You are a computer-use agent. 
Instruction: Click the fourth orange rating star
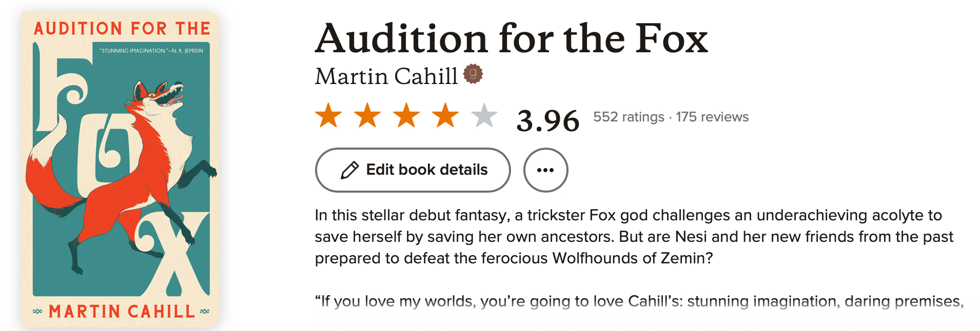(x=445, y=115)
